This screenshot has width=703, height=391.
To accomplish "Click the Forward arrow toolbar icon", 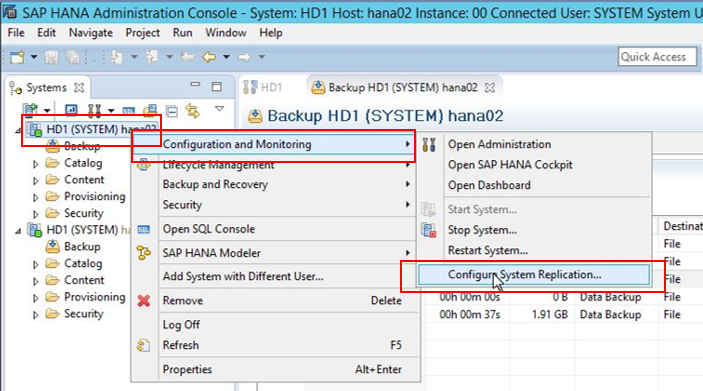I will coord(244,57).
